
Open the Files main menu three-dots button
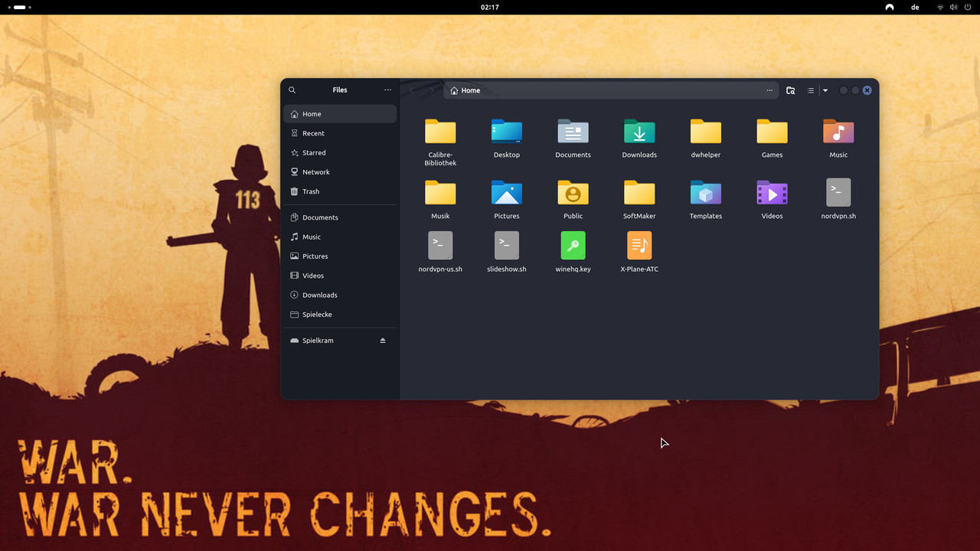pos(387,90)
